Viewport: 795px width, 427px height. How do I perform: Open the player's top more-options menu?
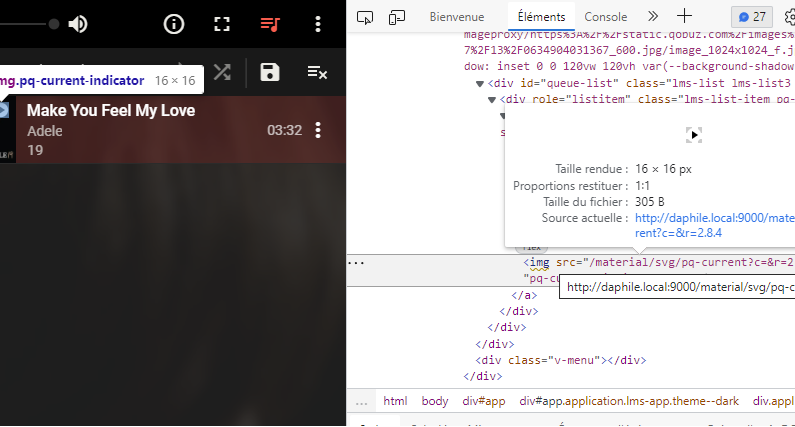(x=318, y=24)
